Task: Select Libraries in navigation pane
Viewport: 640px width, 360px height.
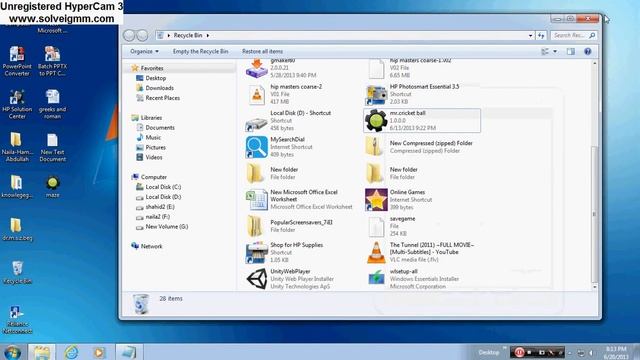Action: tap(151, 118)
